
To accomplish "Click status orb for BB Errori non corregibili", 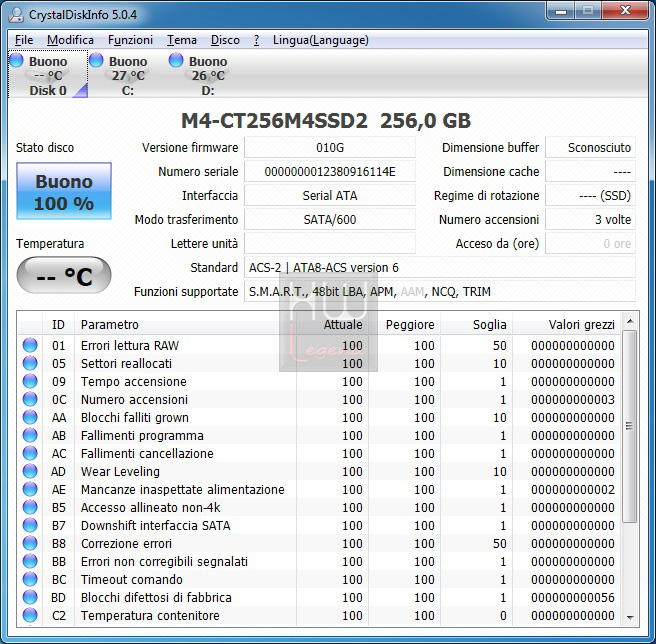I will tap(30, 561).
